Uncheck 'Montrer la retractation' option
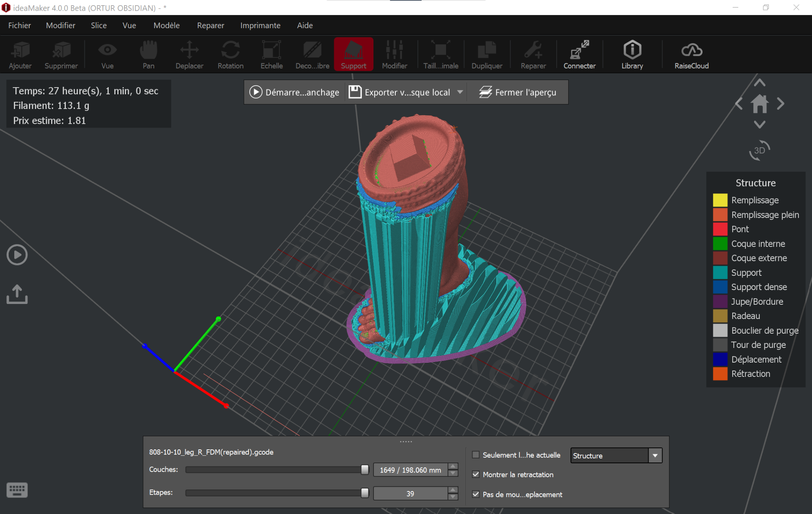This screenshot has width=812, height=514. (476, 474)
